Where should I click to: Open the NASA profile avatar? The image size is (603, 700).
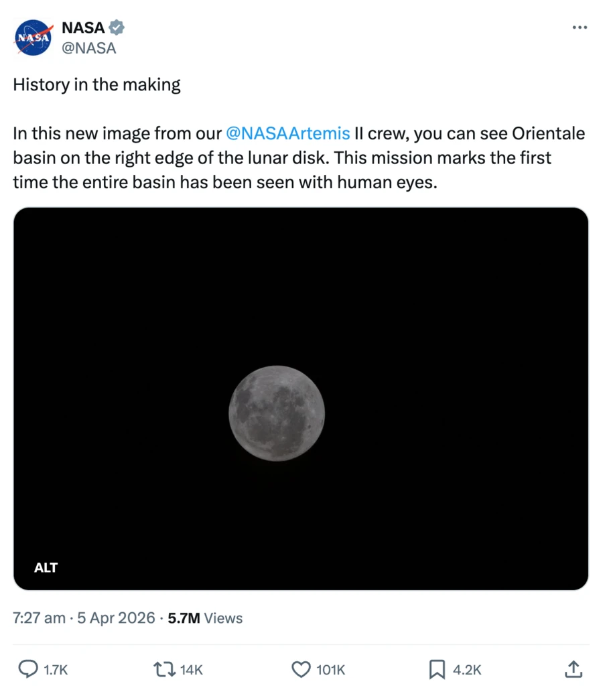click(33, 38)
